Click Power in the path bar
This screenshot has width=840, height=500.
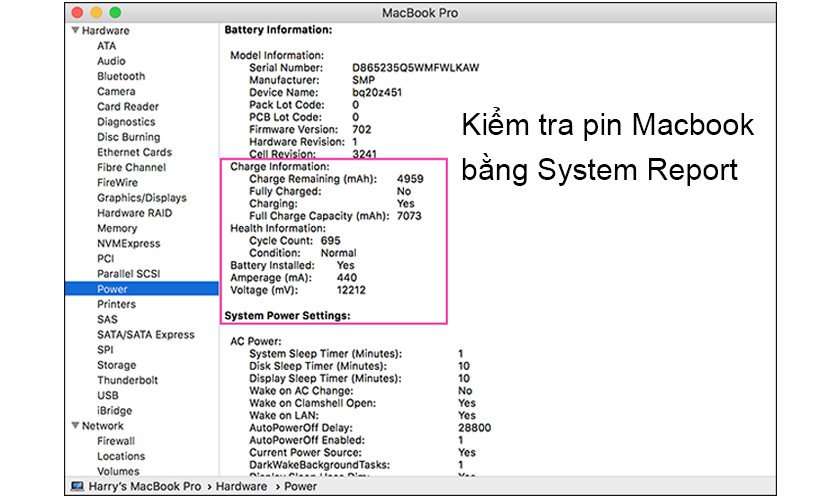coord(301,486)
